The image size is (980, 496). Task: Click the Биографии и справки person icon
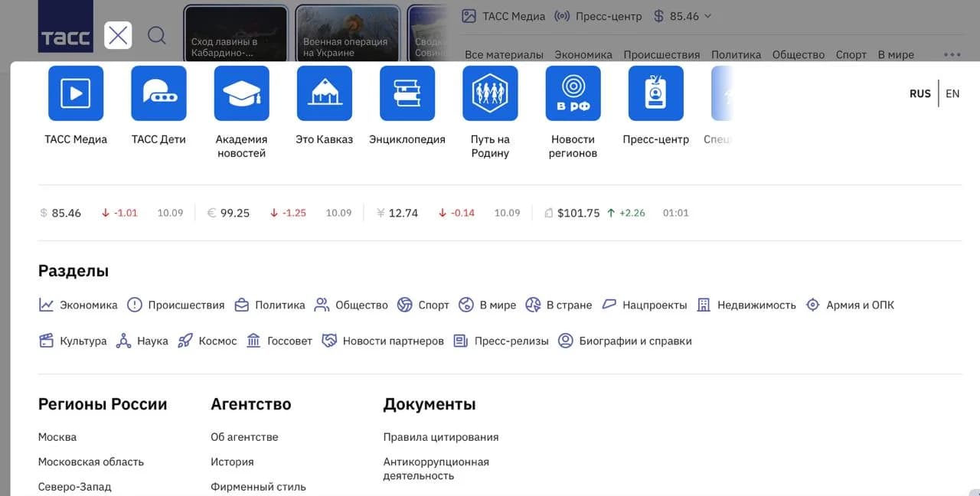(x=565, y=341)
